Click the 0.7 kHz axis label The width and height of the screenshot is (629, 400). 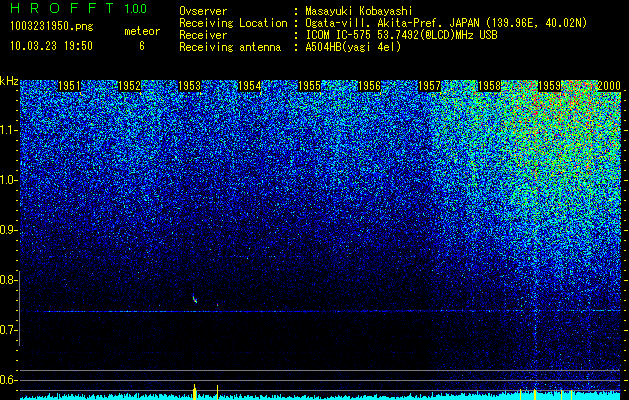tap(8, 330)
